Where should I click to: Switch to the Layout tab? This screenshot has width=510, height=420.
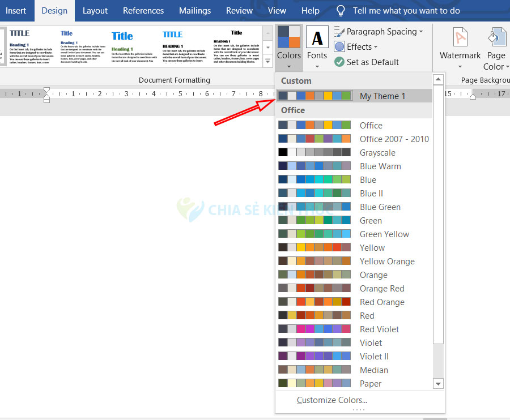pyautogui.click(x=95, y=11)
